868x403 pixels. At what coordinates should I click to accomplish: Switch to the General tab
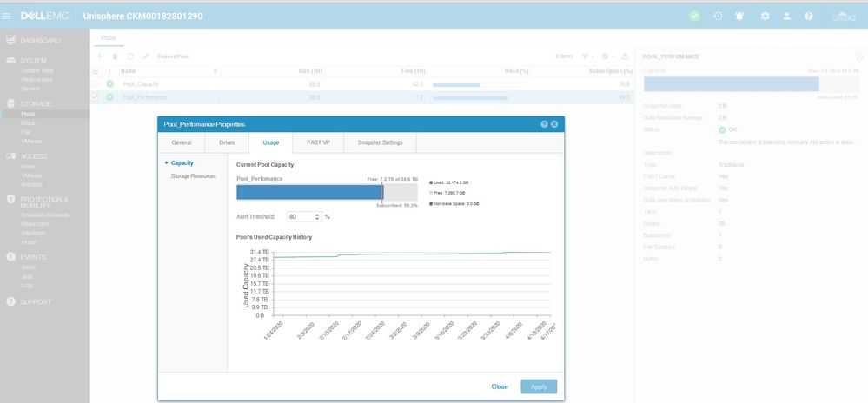(181, 142)
